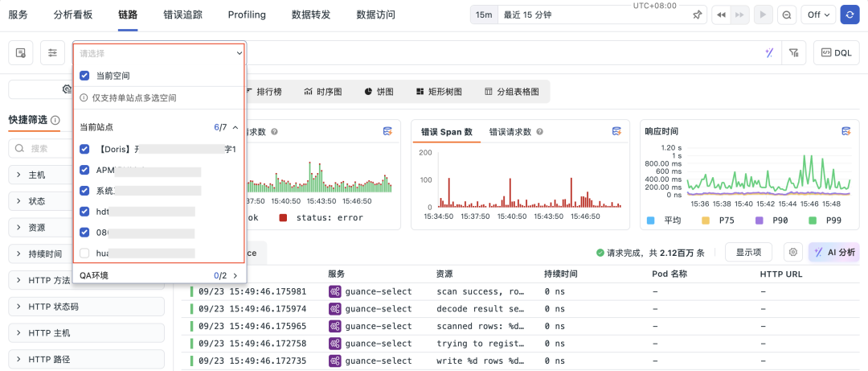Select the 时序图 chart type
The image size is (868, 371).
(323, 92)
